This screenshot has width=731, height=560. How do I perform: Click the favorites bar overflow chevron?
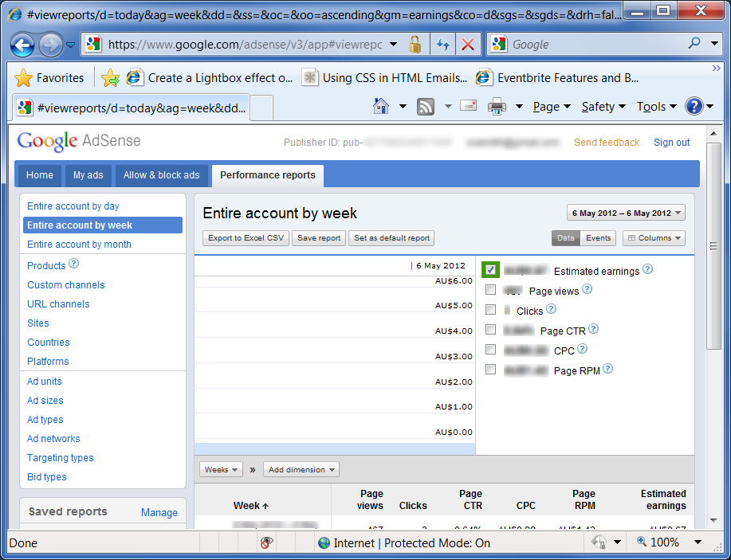[x=716, y=69]
